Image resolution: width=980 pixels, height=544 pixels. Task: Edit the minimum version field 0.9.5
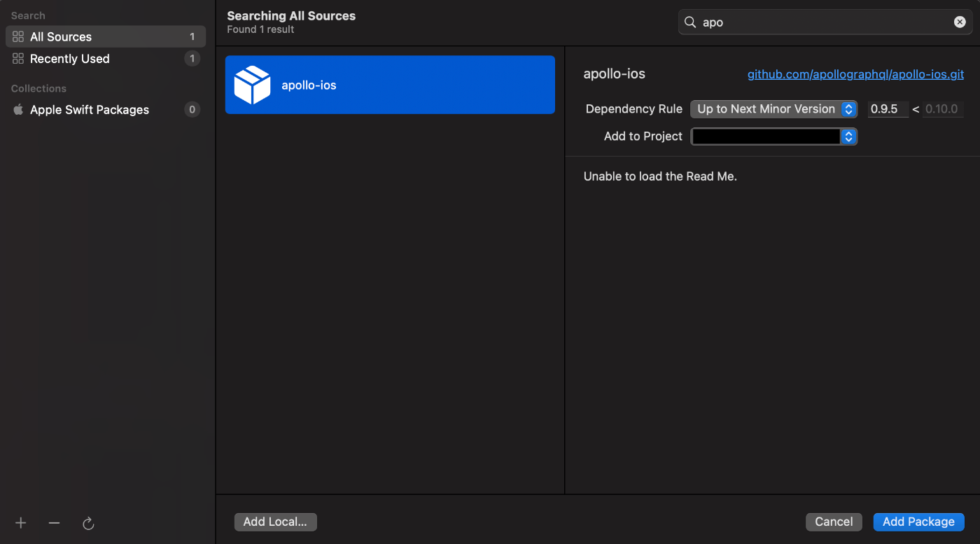888,109
